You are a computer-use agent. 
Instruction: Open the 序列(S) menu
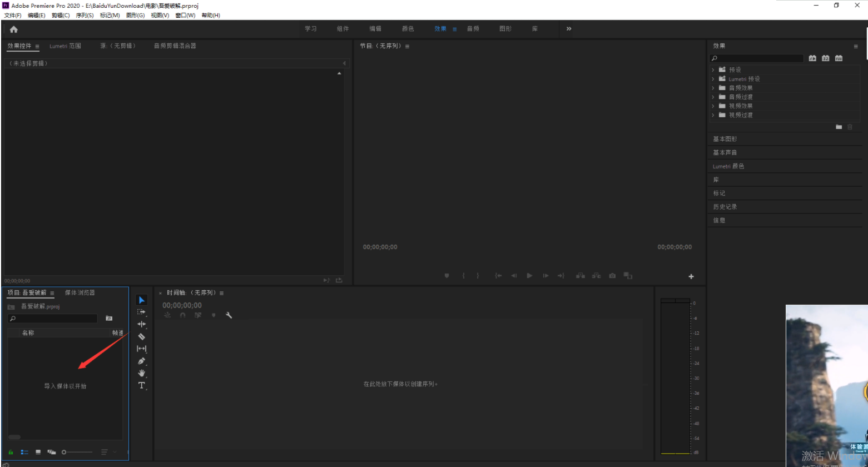coord(85,16)
